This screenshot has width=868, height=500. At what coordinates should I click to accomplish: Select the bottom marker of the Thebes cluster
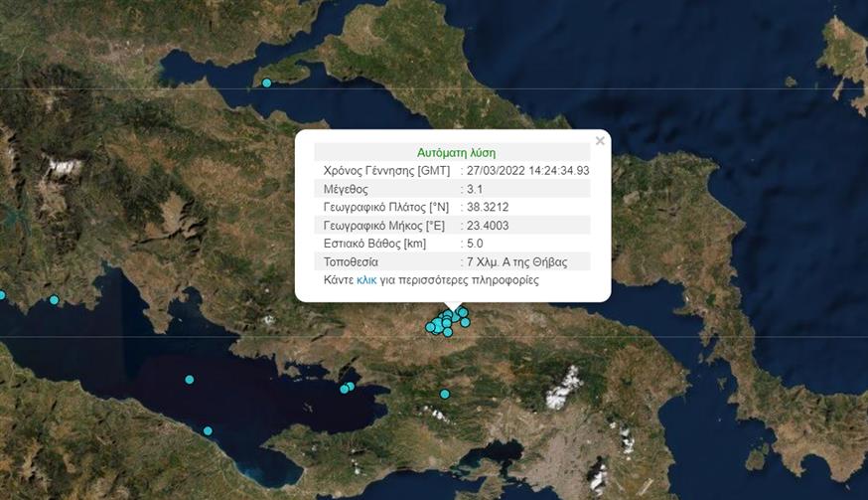[x=448, y=332]
